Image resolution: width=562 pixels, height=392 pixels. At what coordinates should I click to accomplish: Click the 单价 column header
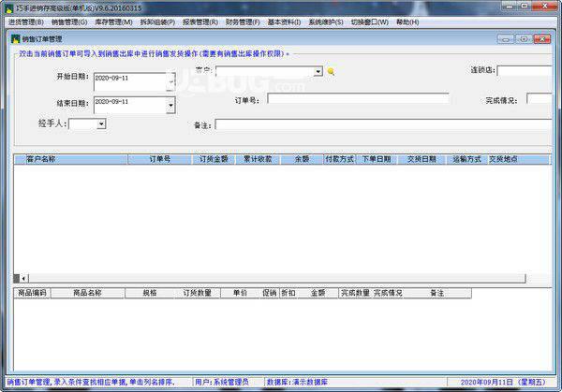pos(240,293)
